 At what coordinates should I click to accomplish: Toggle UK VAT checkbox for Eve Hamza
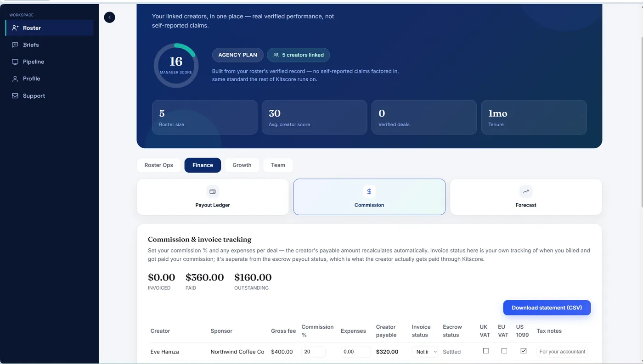[x=486, y=351]
